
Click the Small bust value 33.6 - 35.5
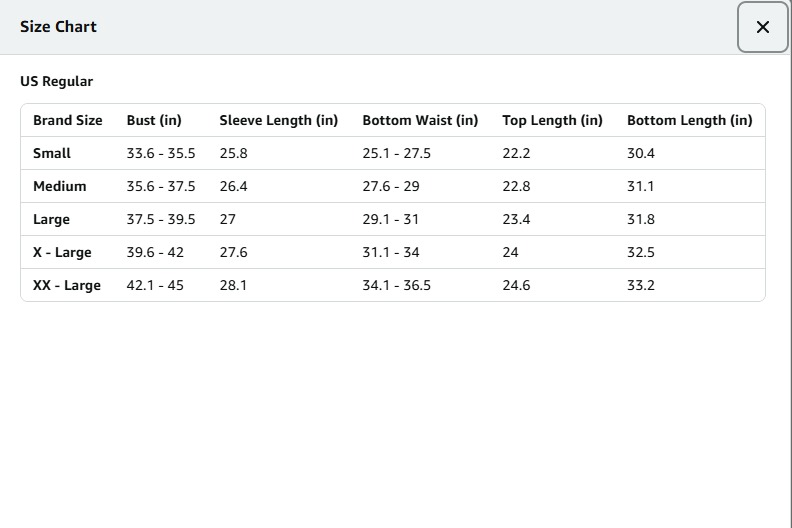point(161,153)
